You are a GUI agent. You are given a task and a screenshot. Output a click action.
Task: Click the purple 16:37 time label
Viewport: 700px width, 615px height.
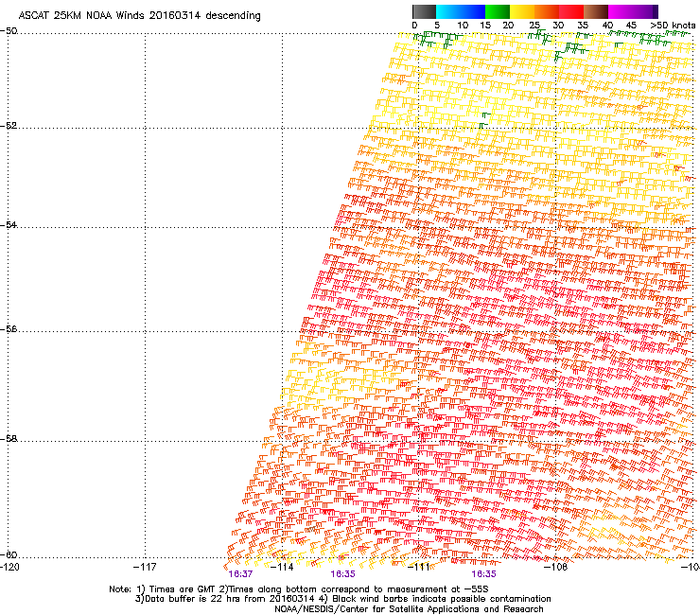coord(240,574)
